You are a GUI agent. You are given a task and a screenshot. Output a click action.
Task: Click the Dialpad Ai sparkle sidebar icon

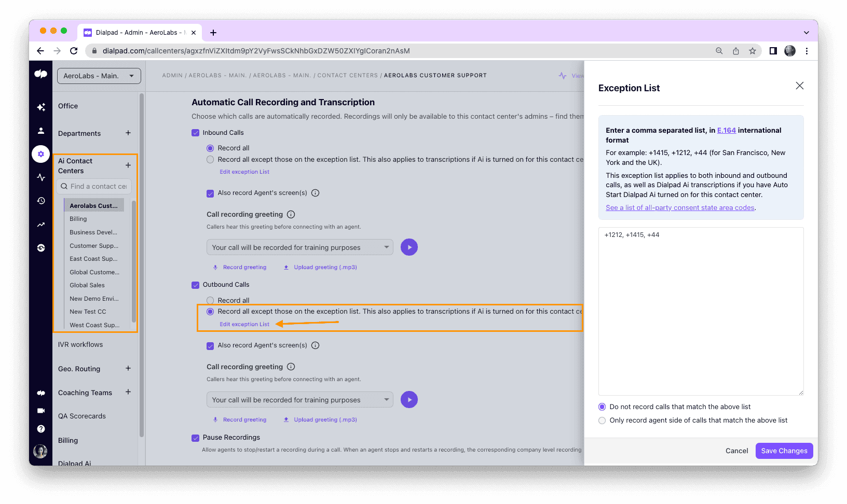click(x=41, y=107)
